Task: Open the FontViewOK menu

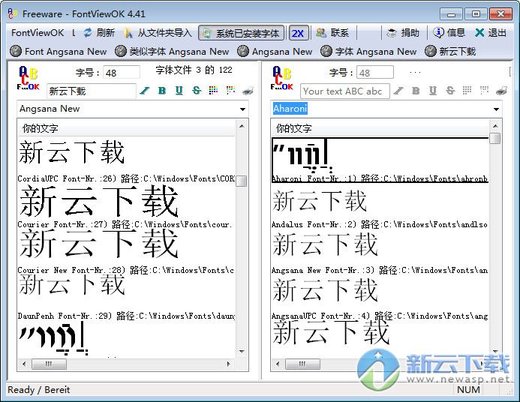Action: coord(37,33)
